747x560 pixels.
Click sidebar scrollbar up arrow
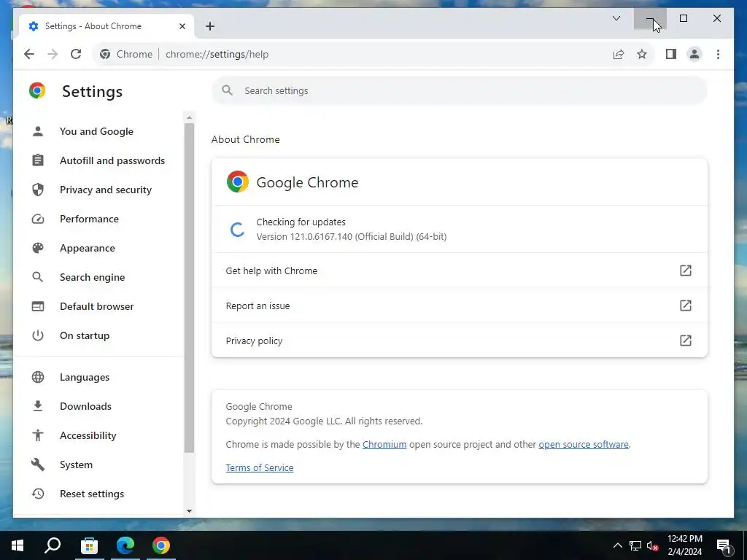[x=189, y=117]
